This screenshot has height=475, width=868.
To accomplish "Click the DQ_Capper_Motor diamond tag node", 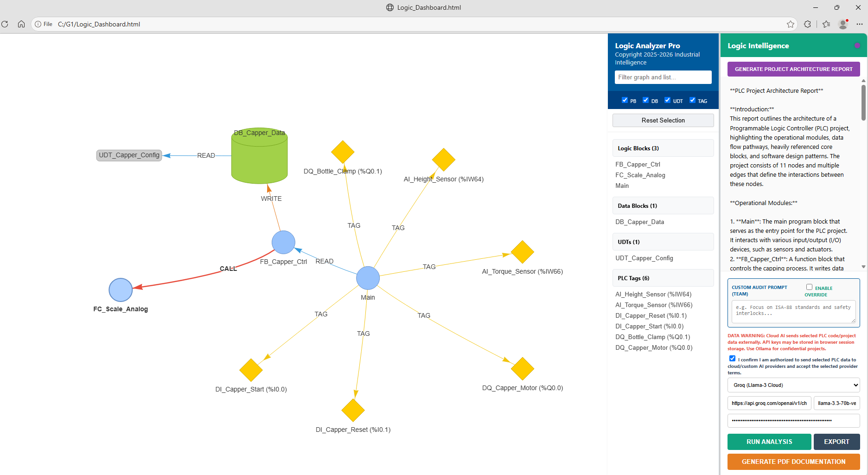I will 523,369.
